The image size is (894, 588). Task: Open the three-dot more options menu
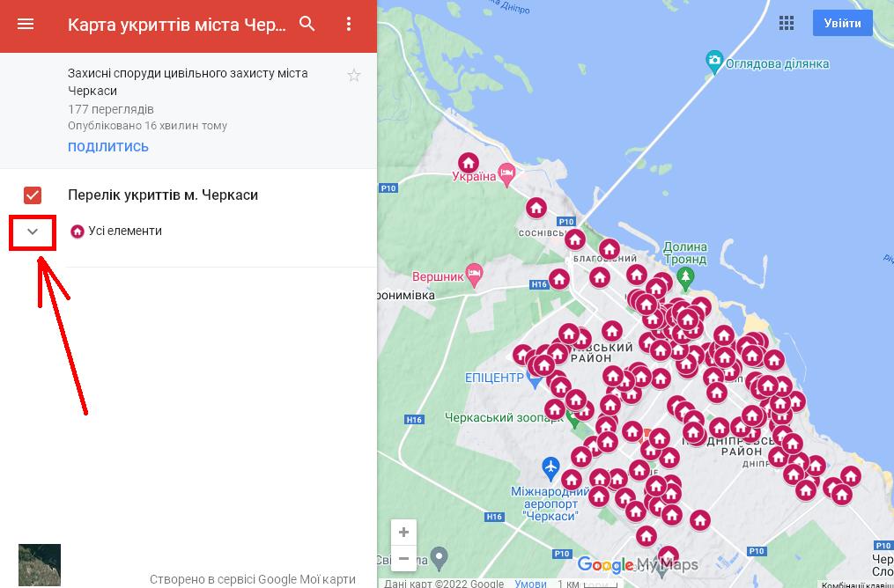coord(349,25)
